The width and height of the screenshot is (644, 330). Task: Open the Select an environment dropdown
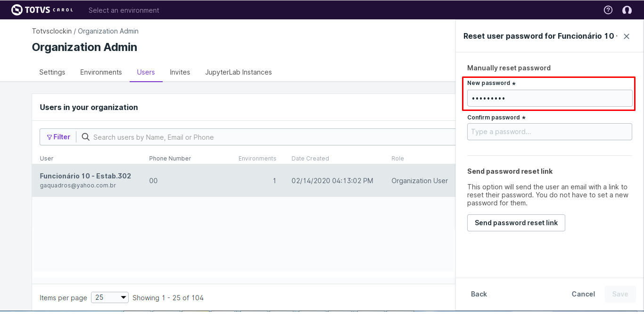point(124,10)
